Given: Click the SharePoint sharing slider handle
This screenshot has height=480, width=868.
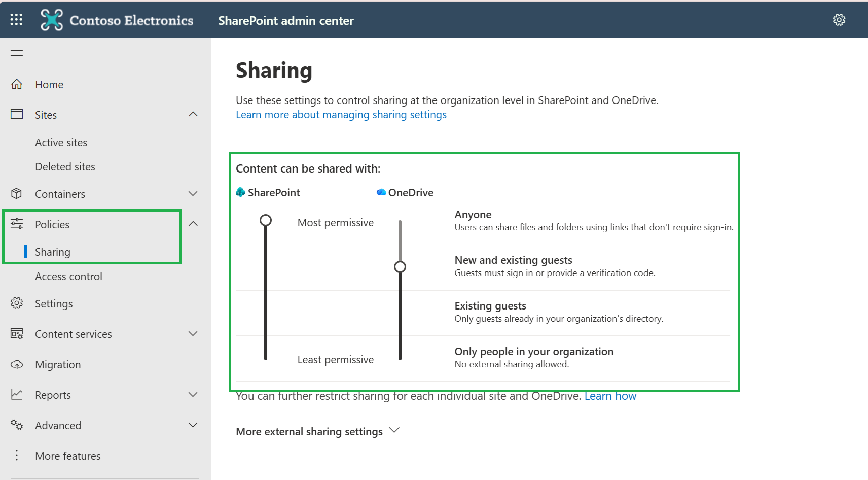Looking at the screenshot, I should point(266,220).
